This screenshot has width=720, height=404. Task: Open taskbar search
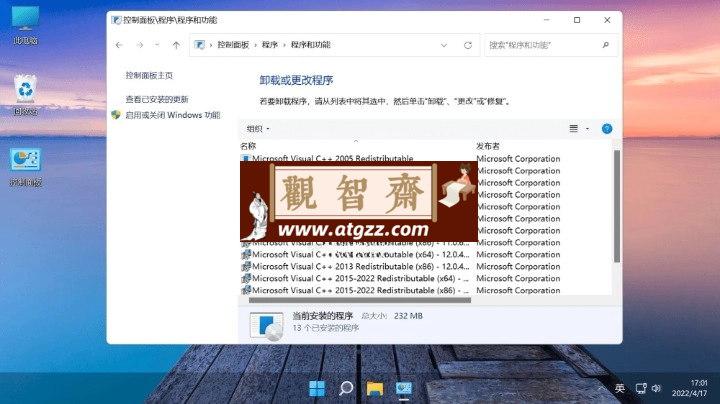click(x=346, y=388)
